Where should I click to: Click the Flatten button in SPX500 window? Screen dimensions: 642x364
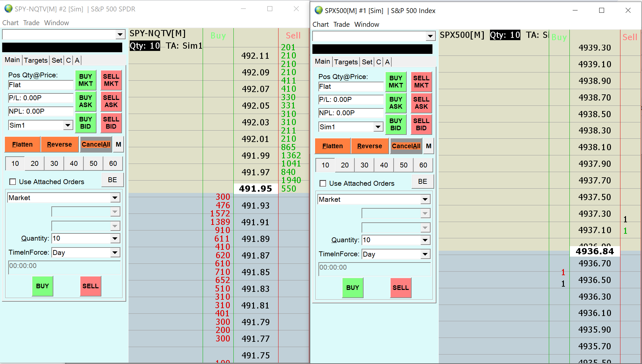(x=332, y=146)
